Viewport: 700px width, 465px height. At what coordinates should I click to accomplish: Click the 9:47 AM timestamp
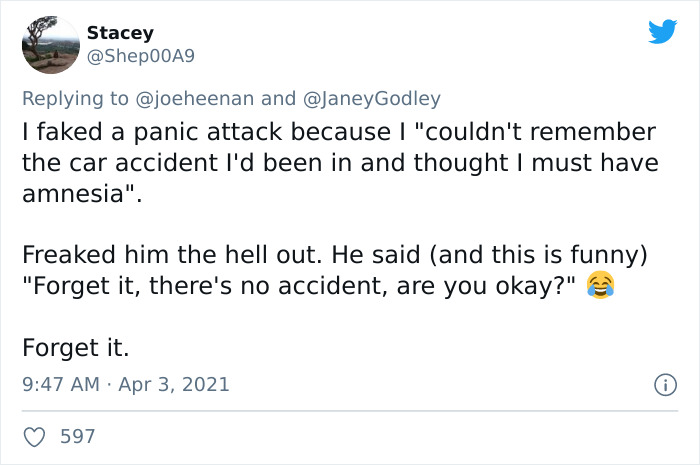(58, 384)
